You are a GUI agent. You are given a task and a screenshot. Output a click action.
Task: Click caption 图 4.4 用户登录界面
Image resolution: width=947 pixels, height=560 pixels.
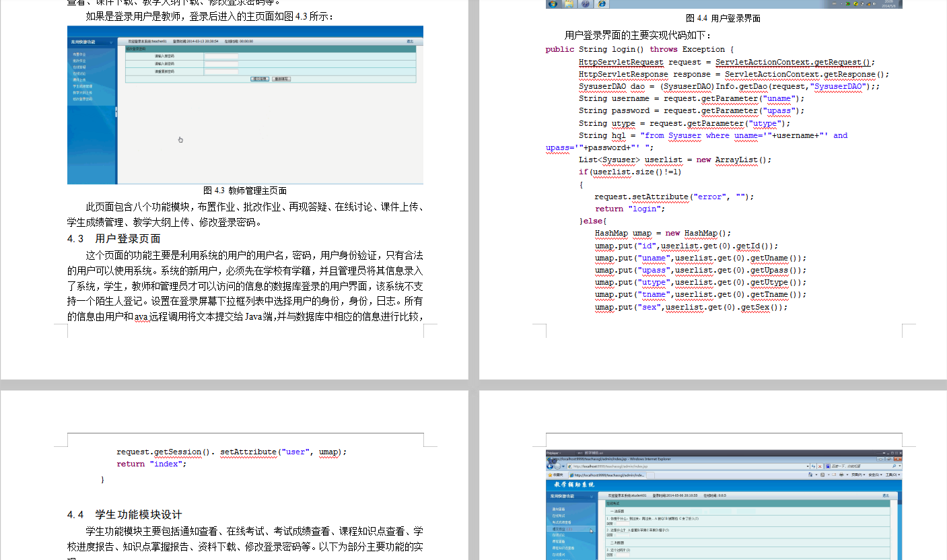[x=724, y=18]
